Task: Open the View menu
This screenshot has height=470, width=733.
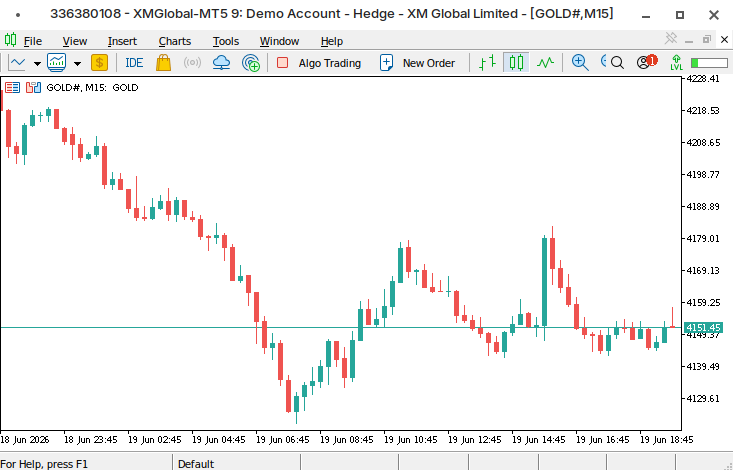Action: (x=75, y=41)
